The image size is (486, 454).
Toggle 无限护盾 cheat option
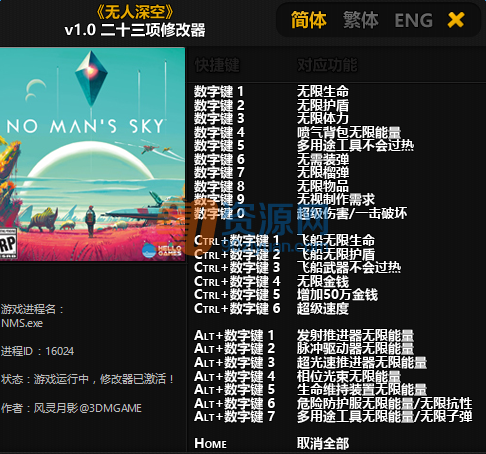click(x=323, y=105)
